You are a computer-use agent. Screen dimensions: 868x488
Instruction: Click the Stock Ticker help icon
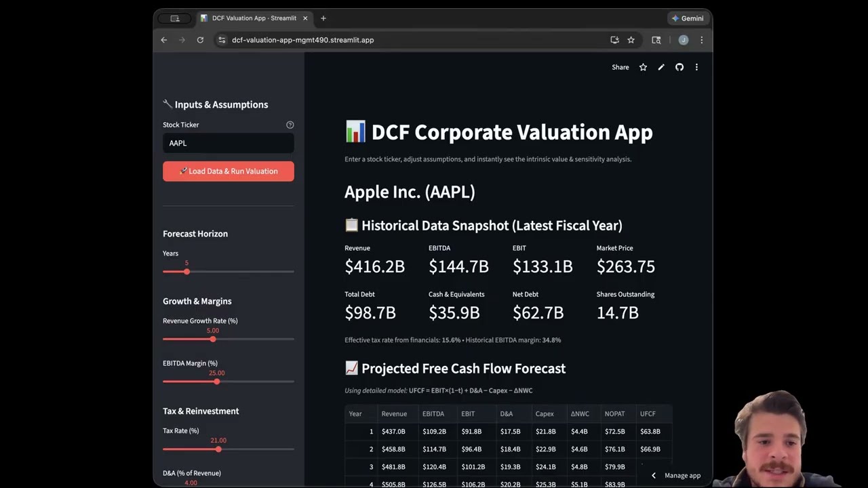(x=290, y=125)
